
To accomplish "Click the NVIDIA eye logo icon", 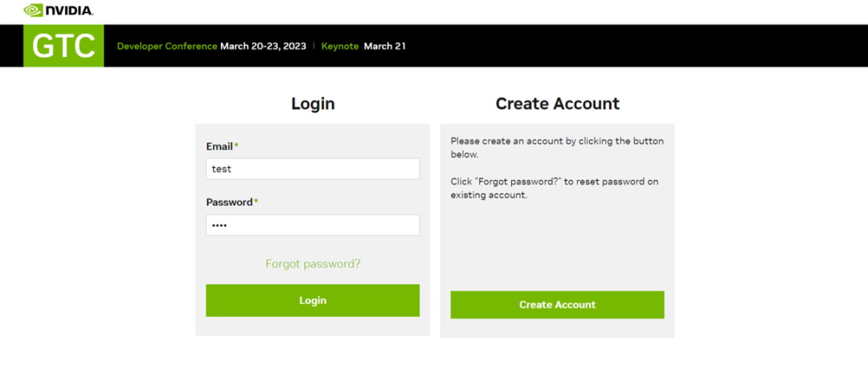I will [x=33, y=10].
